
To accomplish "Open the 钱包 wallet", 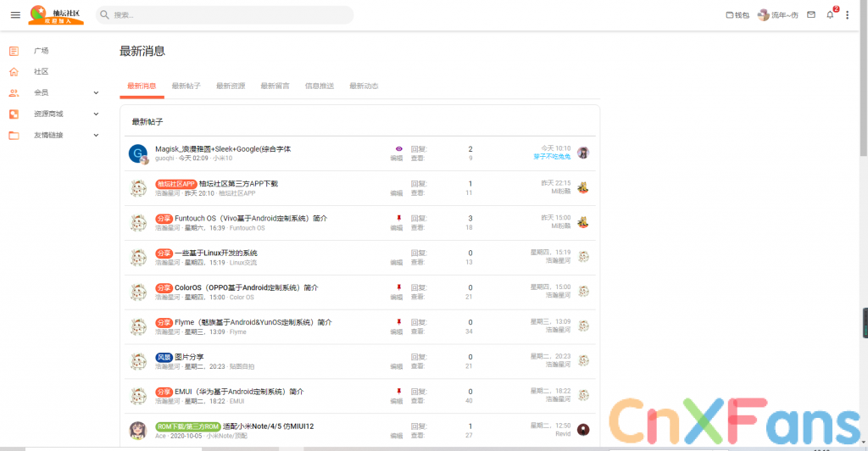I will point(737,15).
